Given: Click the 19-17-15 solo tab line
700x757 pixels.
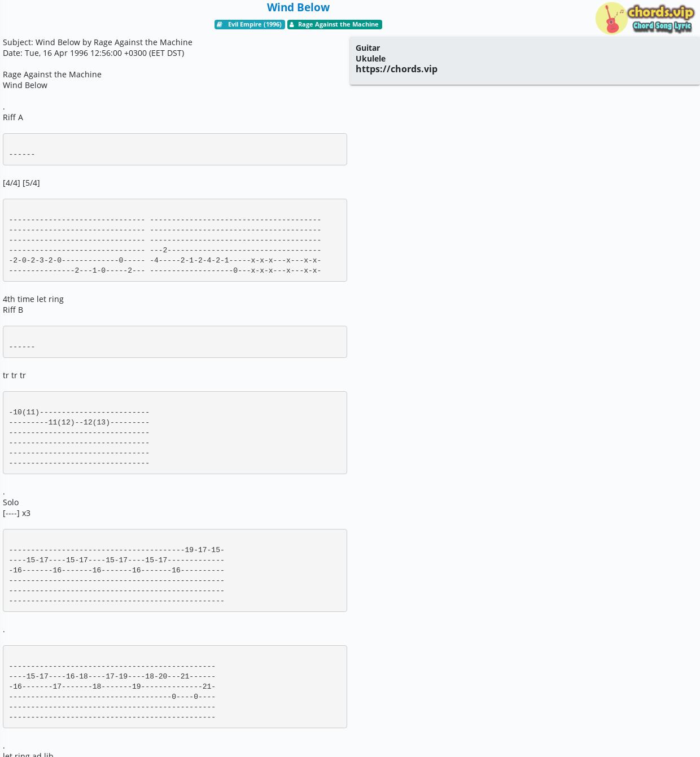Looking at the screenshot, I should coord(117,550).
